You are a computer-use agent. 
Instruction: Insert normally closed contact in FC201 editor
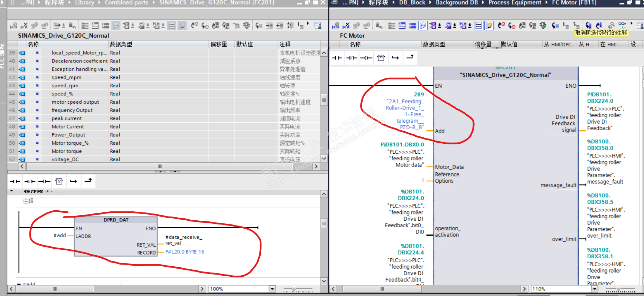point(30,181)
